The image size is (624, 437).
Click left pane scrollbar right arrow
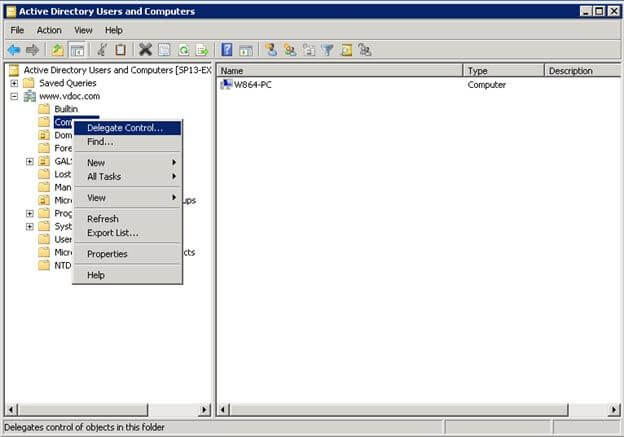coord(205,410)
